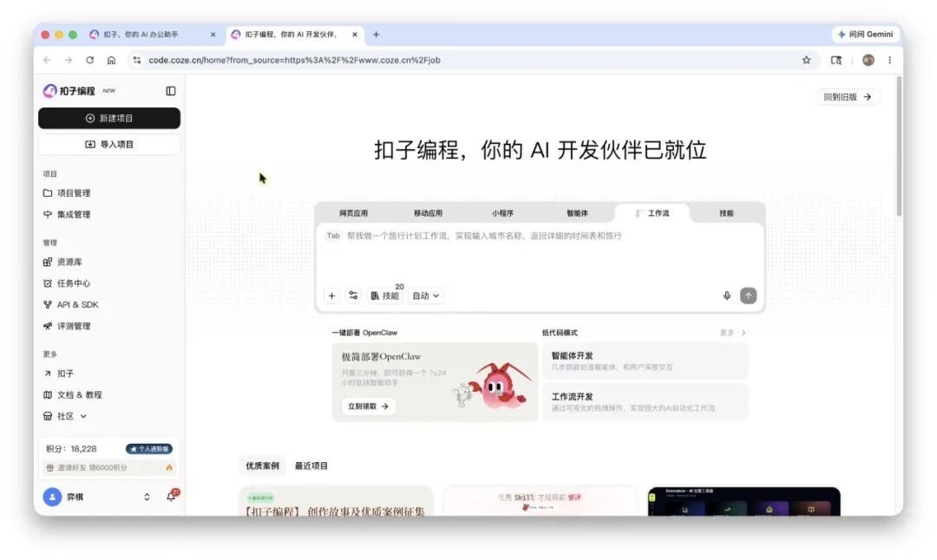This screenshot has width=937, height=560.
Task: Open 项目管理 in the sidebar
Action: (67, 192)
